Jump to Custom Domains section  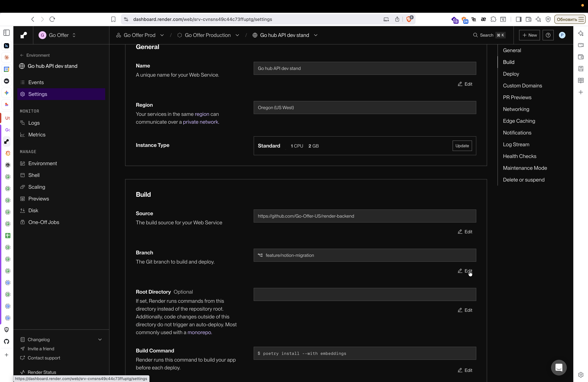pos(522,85)
